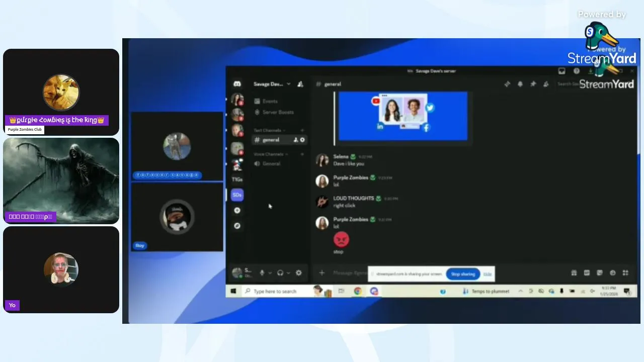Toggle microphone mute in user panel
The image size is (644, 362).
pos(262,273)
